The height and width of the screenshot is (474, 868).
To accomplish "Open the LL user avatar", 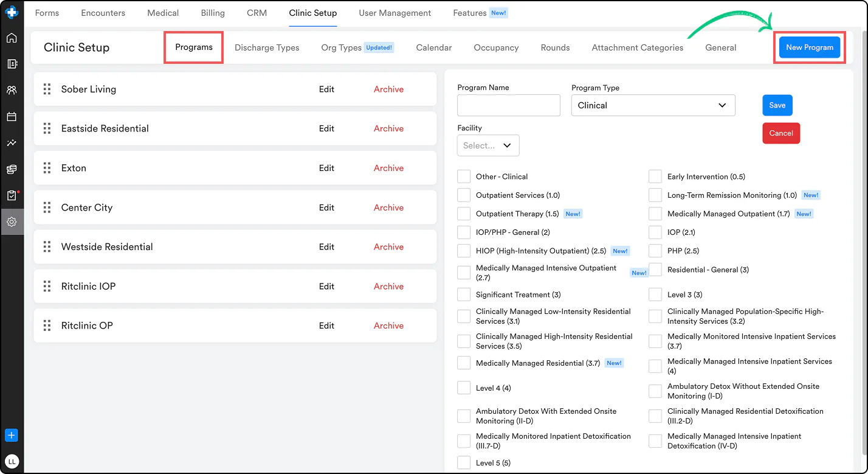I will click(12, 462).
